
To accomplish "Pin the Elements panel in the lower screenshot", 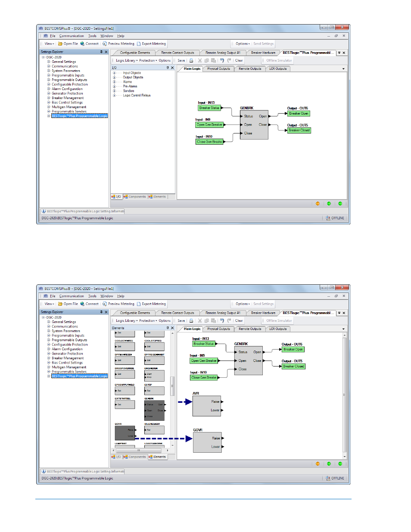I will click(x=168, y=328).
